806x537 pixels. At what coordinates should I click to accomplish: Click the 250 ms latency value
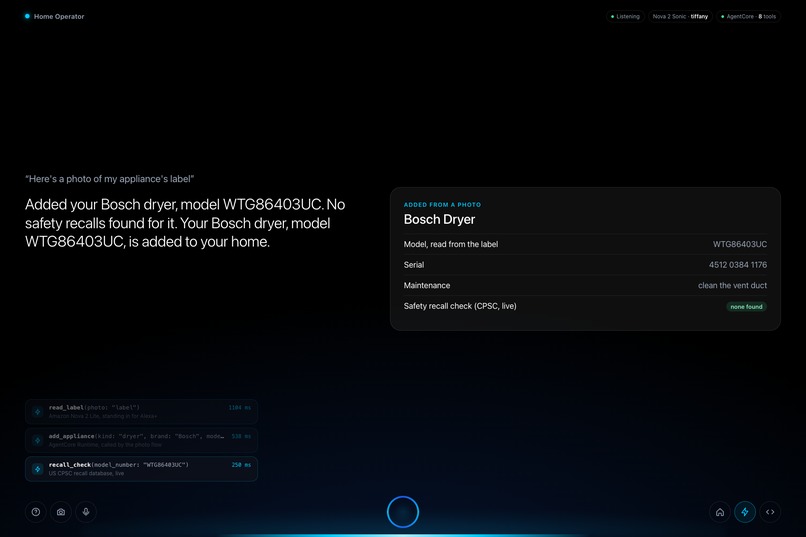coord(241,465)
